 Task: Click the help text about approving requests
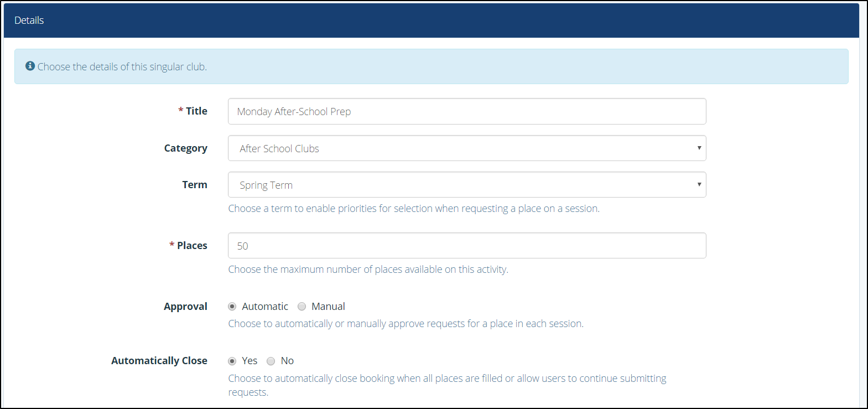pyautogui.click(x=406, y=324)
